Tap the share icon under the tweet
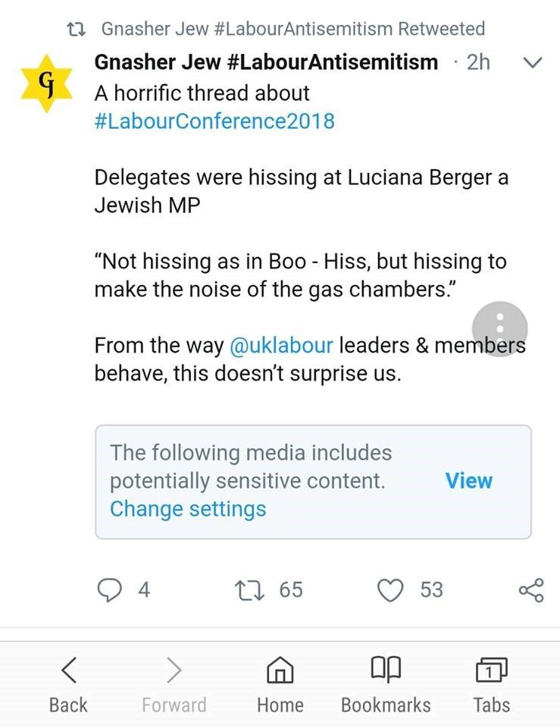The image size is (560, 728). [530, 590]
